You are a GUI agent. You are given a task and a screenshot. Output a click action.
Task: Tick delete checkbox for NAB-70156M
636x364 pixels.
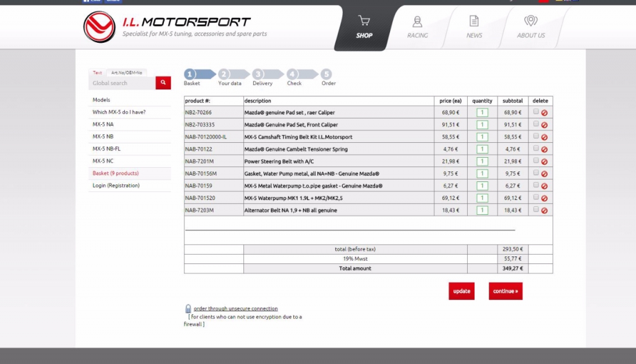point(536,173)
